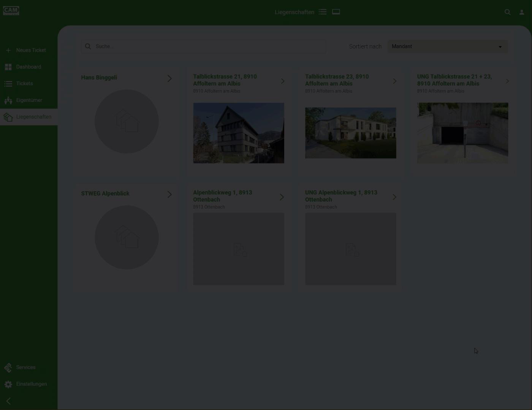Collapse the sidebar with the back arrow

(8, 401)
